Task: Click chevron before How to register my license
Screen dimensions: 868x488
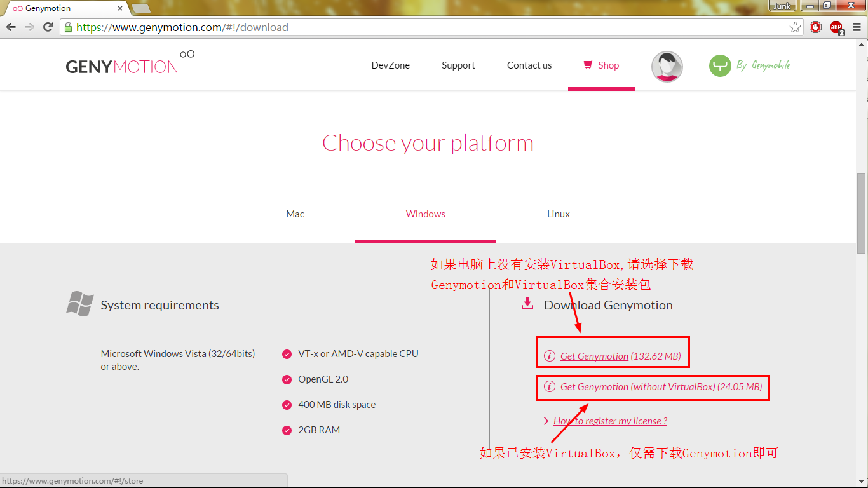Action: pyautogui.click(x=546, y=421)
